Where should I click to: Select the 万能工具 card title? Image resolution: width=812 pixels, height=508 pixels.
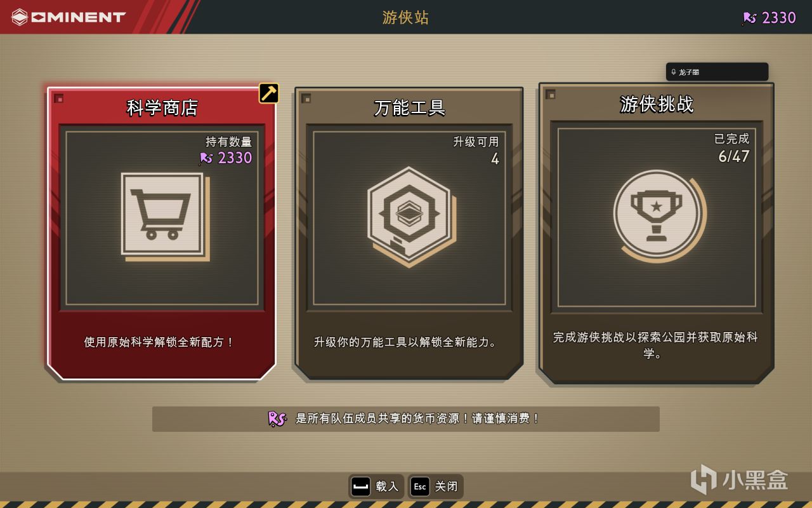click(x=409, y=107)
